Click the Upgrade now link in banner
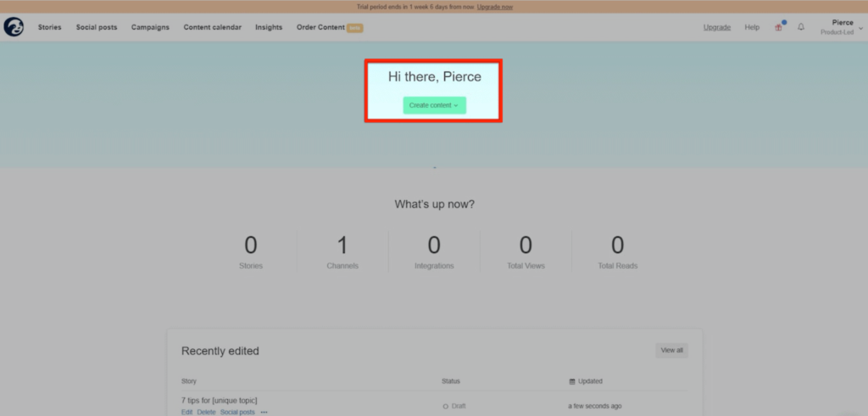The height and width of the screenshot is (416, 868). coord(495,7)
